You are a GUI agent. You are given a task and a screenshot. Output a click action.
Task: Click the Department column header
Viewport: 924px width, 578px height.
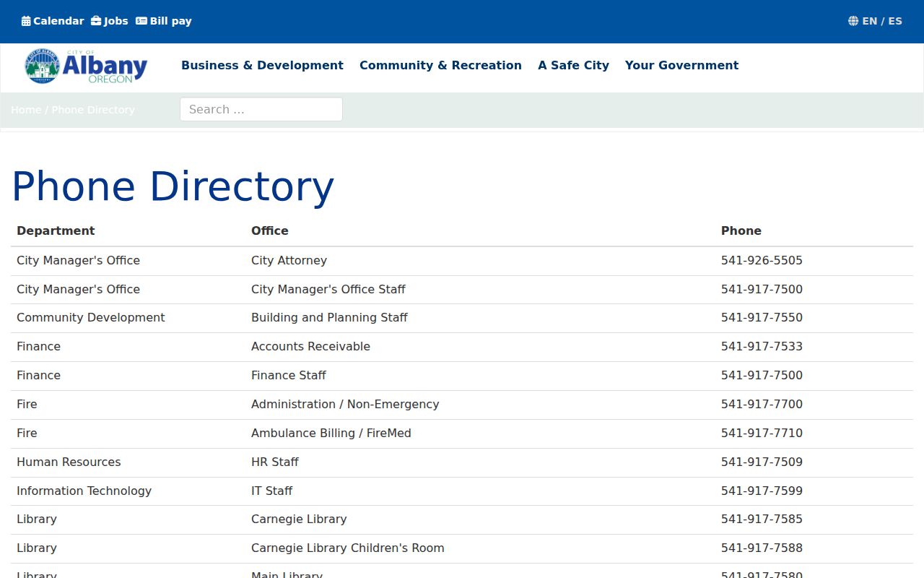(56, 230)
